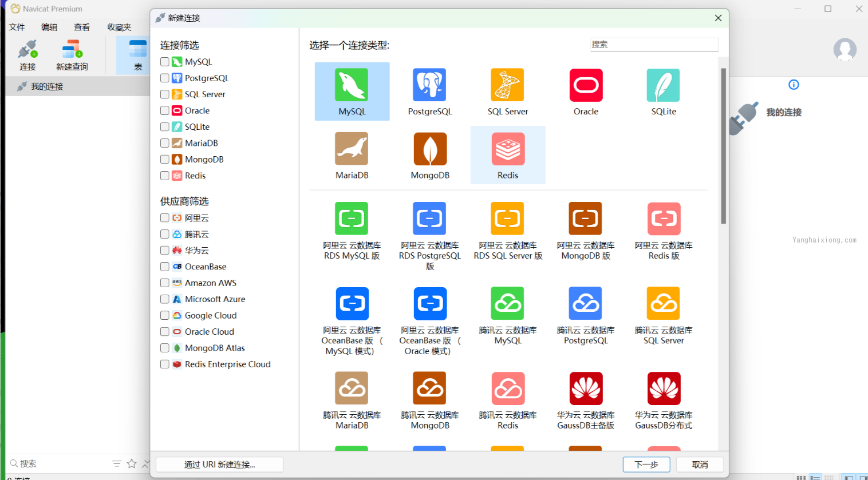The width and height of the screenshot is (868, 480).
Task: Toggle the OceanBase vendor checkbox
Action: pyautogui.click(x=165, y=267)
